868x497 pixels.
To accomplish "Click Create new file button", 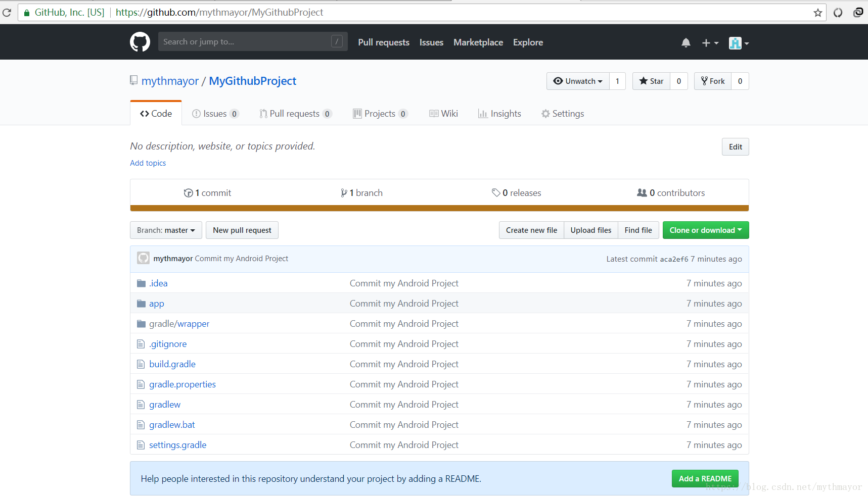I will pos(531,230).
